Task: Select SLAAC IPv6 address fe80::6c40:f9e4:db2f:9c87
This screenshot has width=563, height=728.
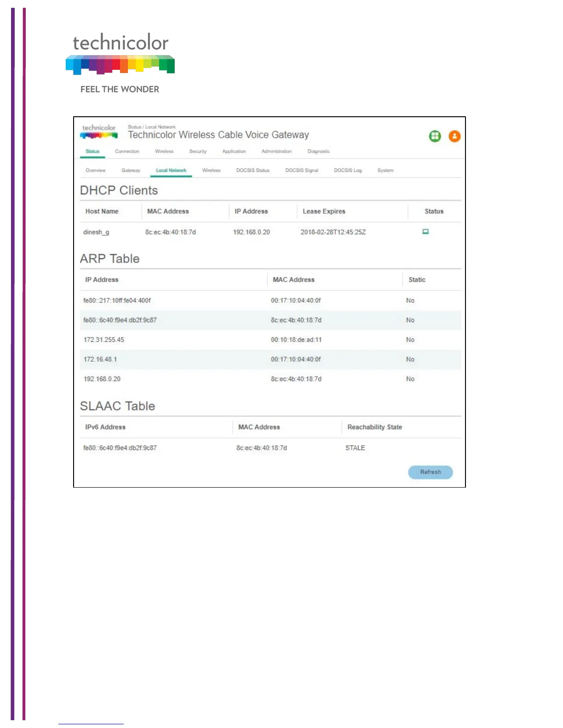Action: pos(120,448)
